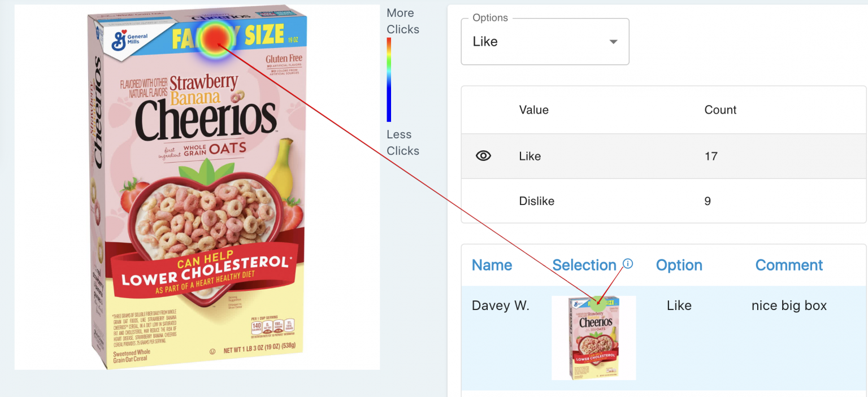Screen dimensions: 868x397
Task: Click the Count header in the table
Action: coord(720,110)
